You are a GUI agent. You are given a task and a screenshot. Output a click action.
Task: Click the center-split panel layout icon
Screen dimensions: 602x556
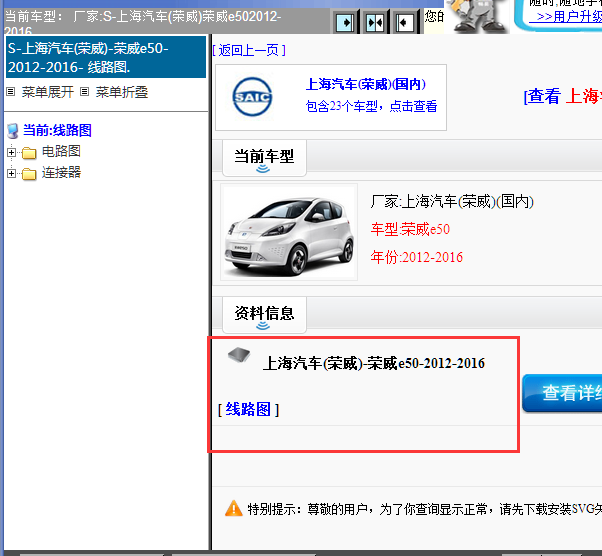[375, 23]
